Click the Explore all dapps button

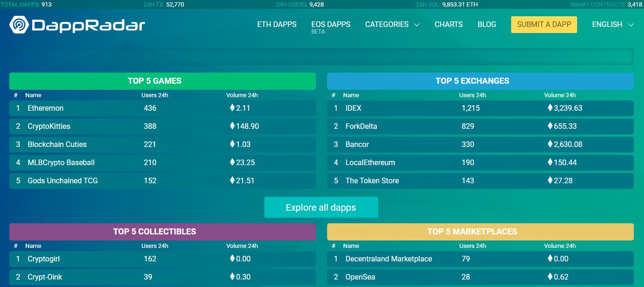pos(321,207)
